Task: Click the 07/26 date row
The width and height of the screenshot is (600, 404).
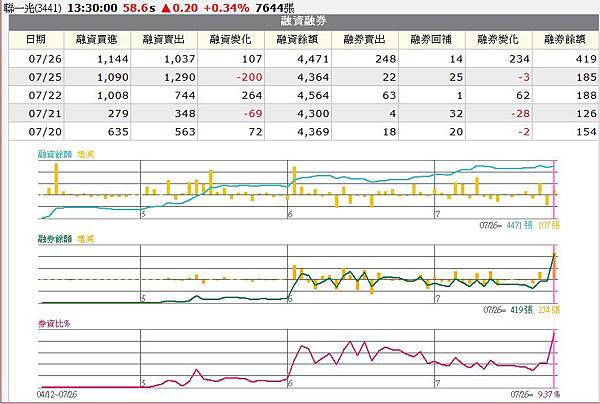Action: [303, 59]
